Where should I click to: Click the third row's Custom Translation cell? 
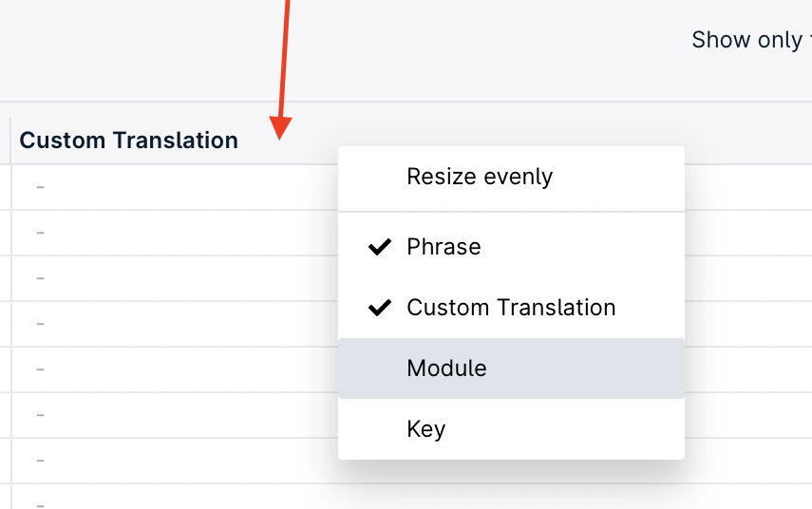(x=41, y=278)
